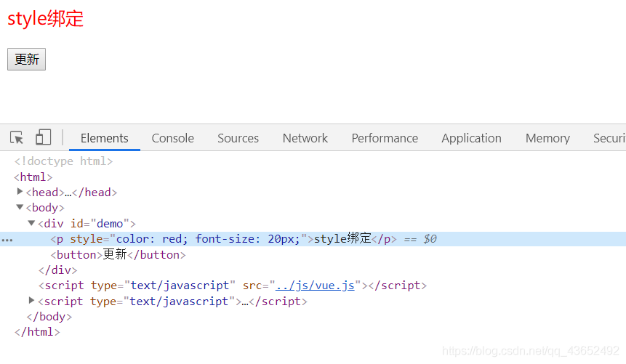626x364 pixels.
Task: Select the p style element row
Action: pos(313,239)
